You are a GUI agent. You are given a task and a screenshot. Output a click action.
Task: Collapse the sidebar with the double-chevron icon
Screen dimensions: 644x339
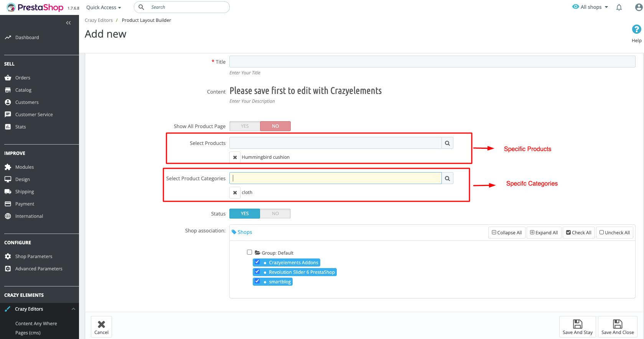(x=68, y=23)
